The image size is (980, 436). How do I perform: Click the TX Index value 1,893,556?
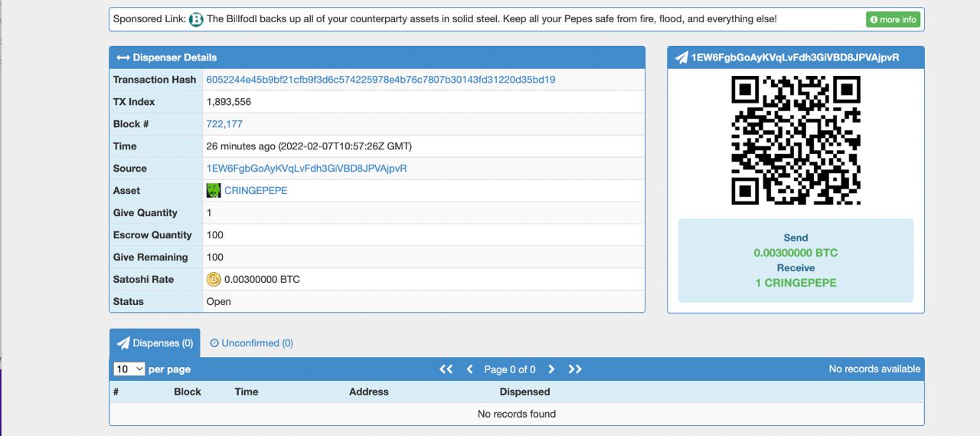(229, 102)
